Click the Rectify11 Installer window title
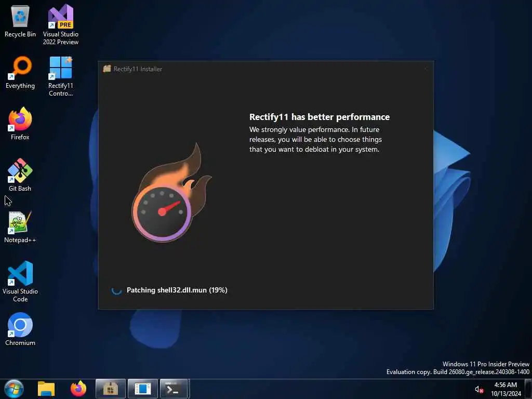This screenshot has width=532, height=399. click(138, 69)
